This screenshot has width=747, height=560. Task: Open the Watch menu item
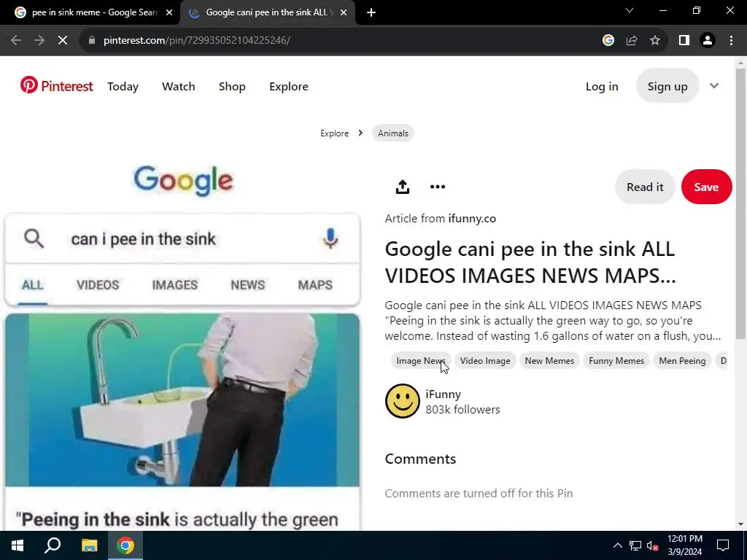tap(179, 87)
